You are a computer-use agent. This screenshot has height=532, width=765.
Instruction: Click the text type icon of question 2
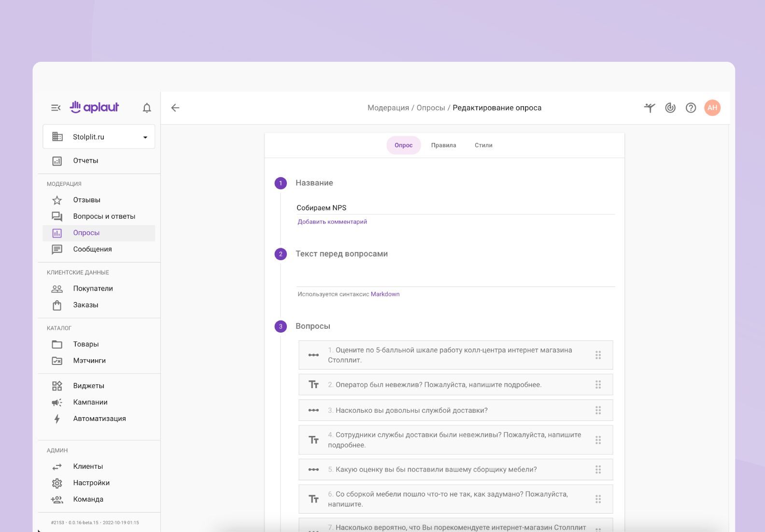point(313,385)
